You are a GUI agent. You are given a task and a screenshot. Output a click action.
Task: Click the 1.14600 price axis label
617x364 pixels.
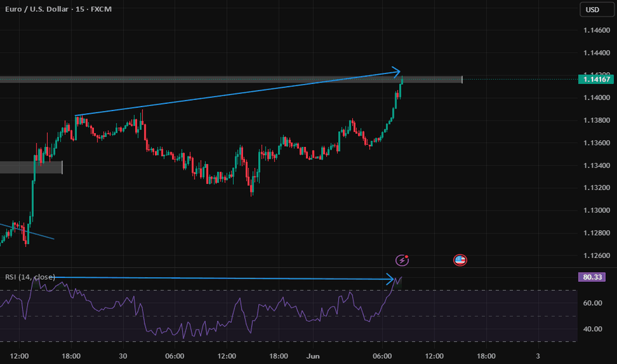pyautogui.click(x=596, y=30)
